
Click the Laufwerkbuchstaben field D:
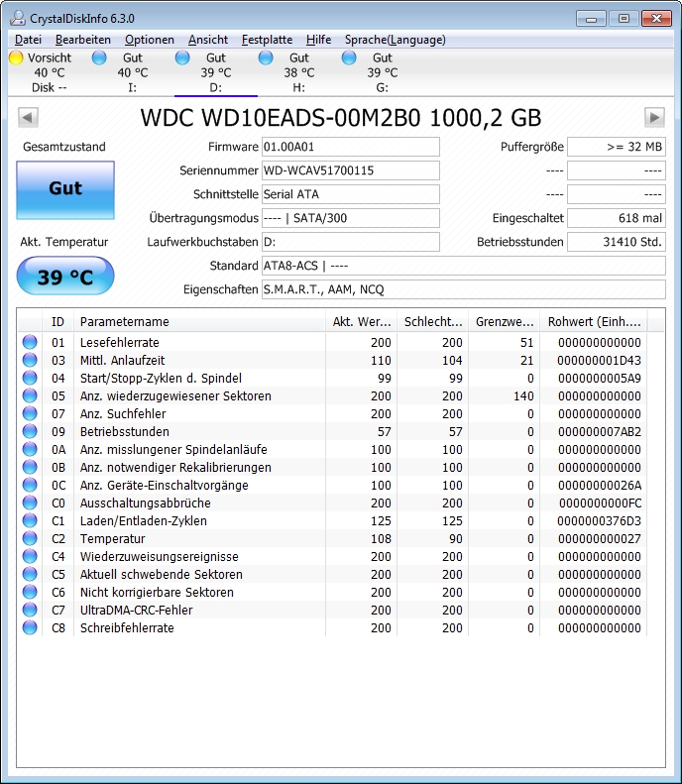click(351, 242)
